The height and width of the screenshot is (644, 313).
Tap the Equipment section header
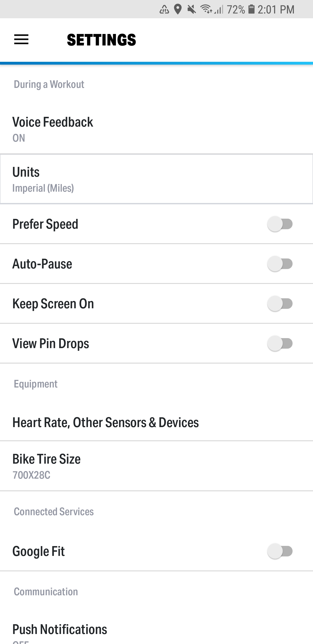[x=36, y=384]
